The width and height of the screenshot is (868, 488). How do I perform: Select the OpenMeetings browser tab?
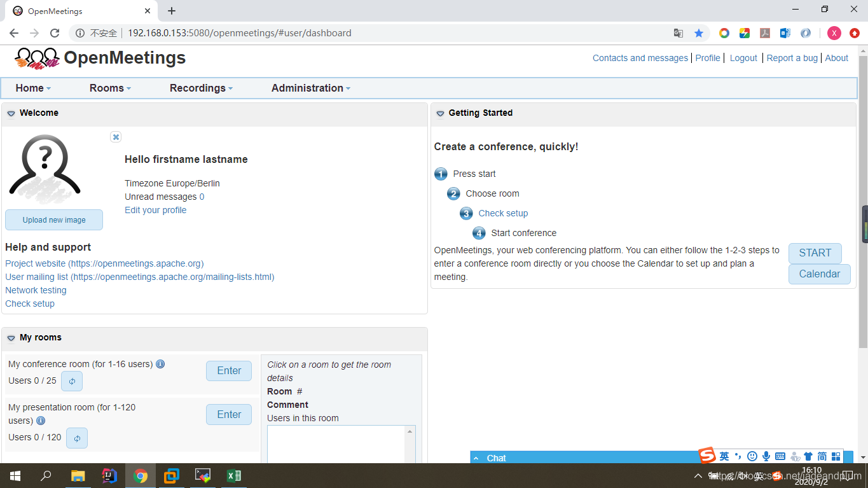pyautogui.click(x=83, y=11)
